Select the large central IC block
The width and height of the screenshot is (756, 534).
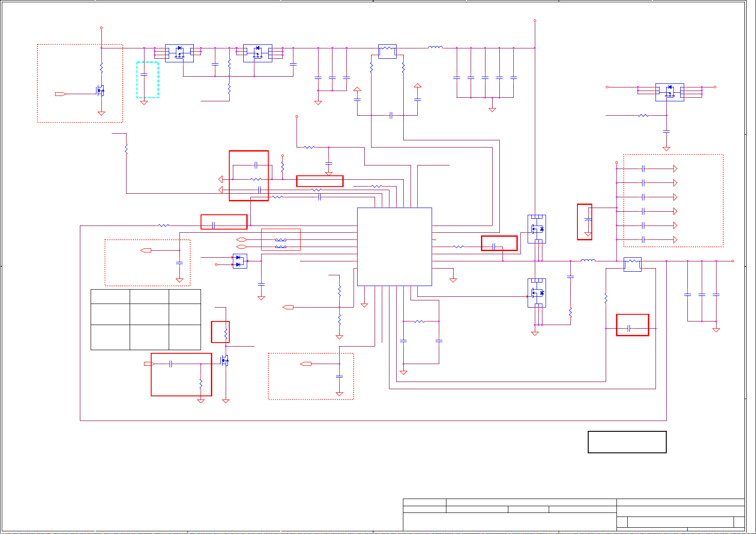coord(394,247)
